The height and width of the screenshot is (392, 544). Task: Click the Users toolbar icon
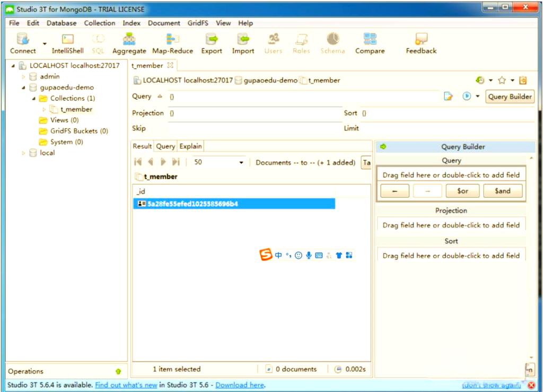[274, 43]
